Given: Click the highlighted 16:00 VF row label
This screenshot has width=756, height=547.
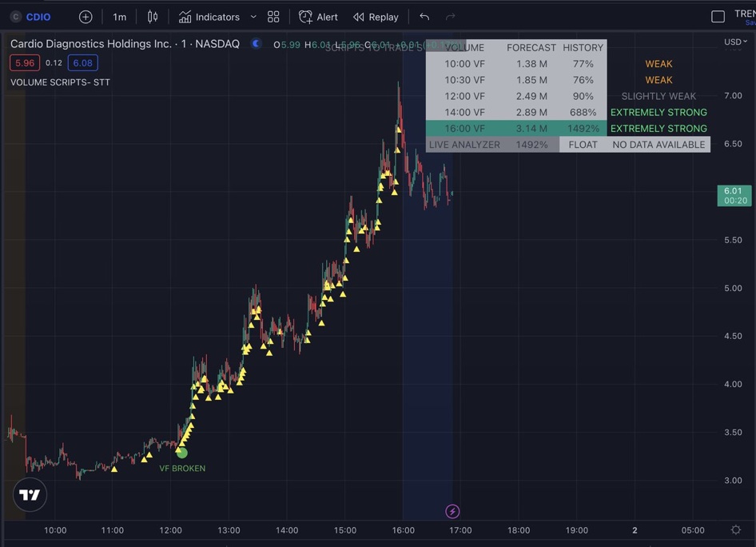Looking at the screenshot, I should click(464, 128).
